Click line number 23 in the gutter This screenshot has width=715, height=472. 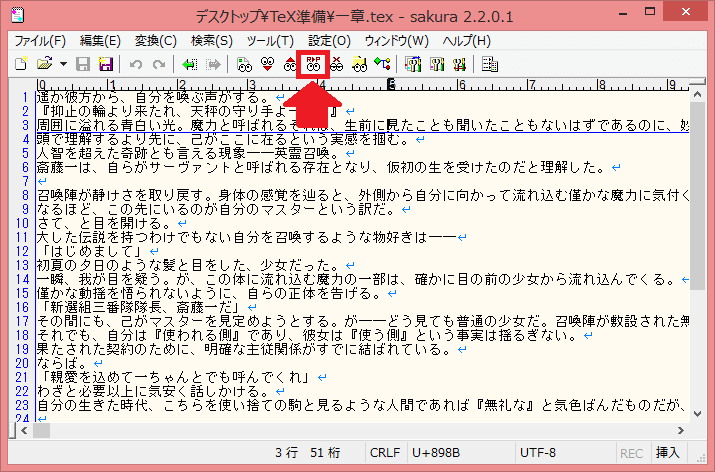(22, 405)
